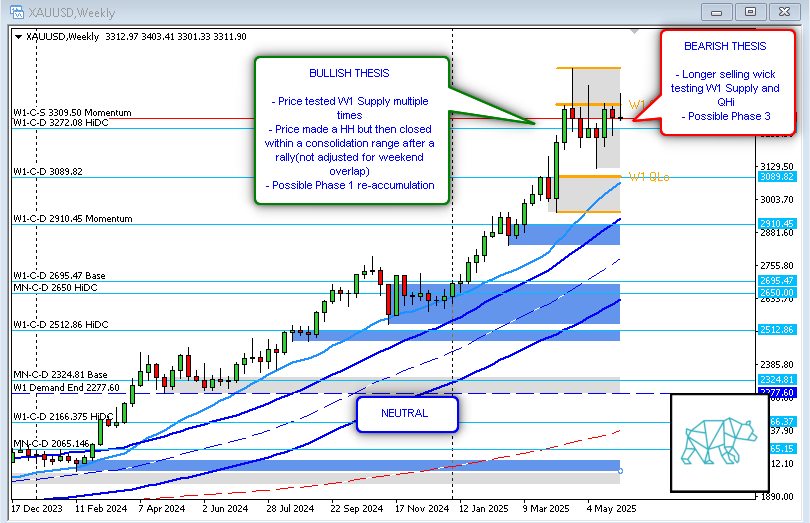Image resolution: width=810 pixels, height=523 pixels.
Task: Click the chart shift triangle marker at top
Action: [x=636, y=30]
